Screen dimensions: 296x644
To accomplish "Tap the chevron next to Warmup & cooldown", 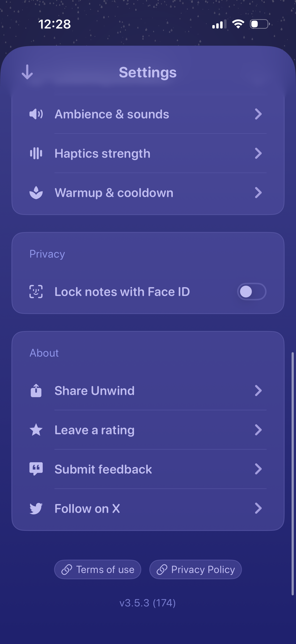I will point(258,193).
